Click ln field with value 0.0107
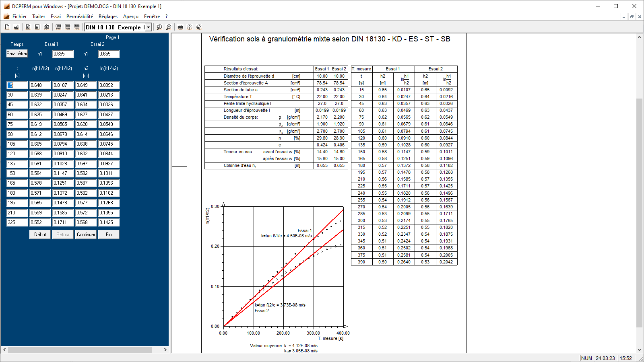 click(63, 85)
